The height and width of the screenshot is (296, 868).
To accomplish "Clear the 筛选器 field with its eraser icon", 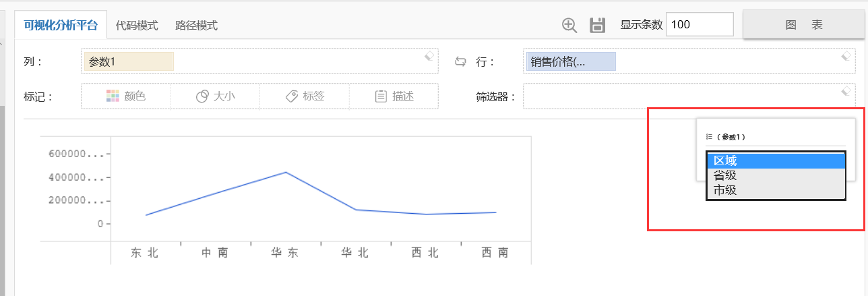I will (x=847, y=91).
